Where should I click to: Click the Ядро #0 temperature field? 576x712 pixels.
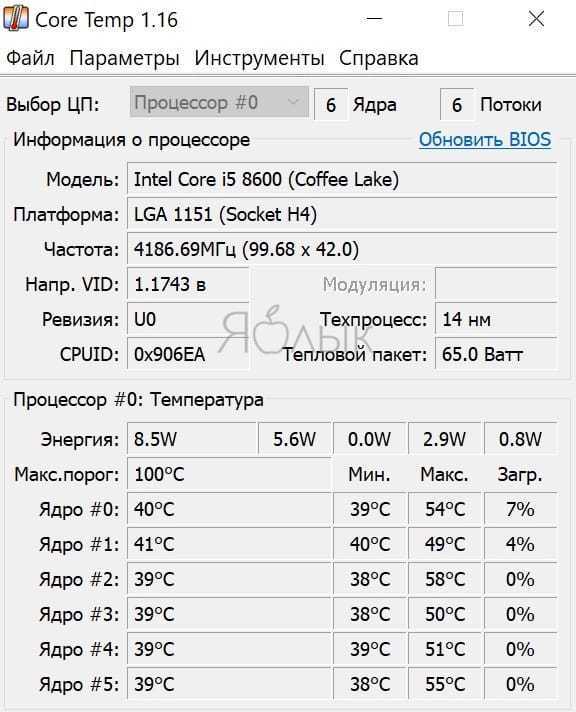[229, 509]
